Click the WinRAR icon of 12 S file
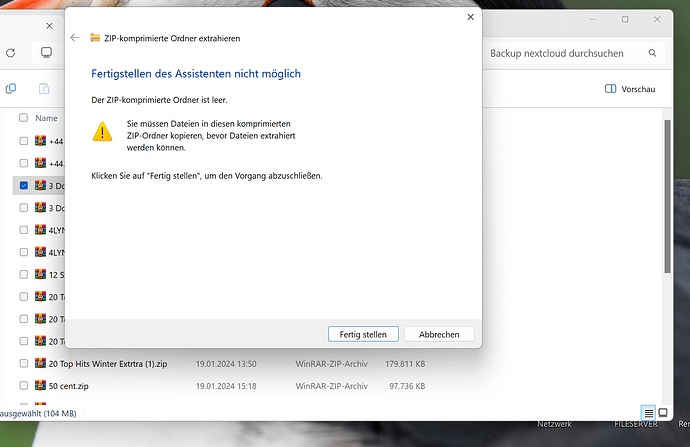This screenshot has height=447, width=690. (40, 274)
